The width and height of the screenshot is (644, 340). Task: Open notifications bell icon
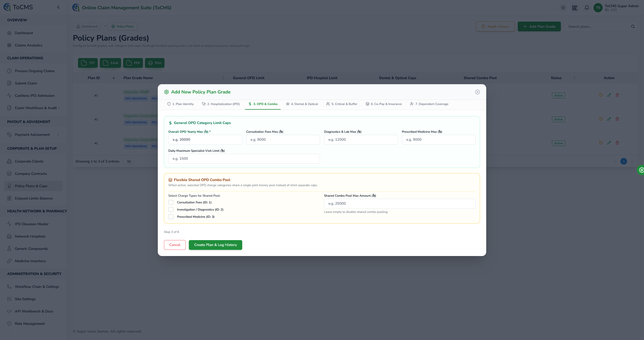(587, 8)
